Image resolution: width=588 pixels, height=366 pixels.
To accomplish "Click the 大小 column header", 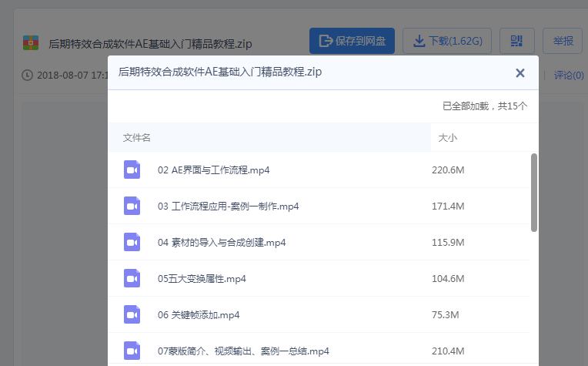I will pos(447,138).
